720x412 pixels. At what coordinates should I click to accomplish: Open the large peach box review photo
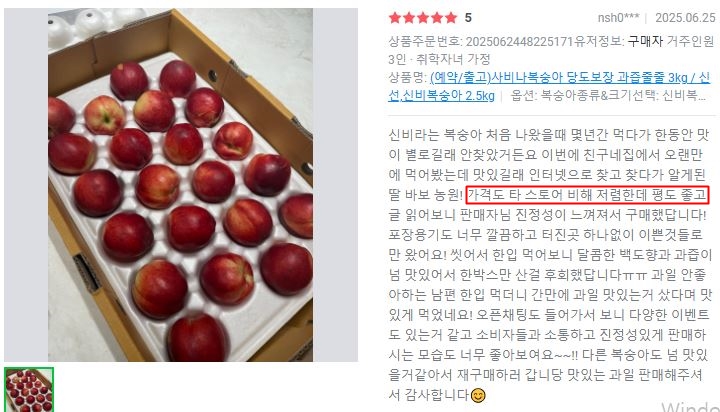(180, 185)
